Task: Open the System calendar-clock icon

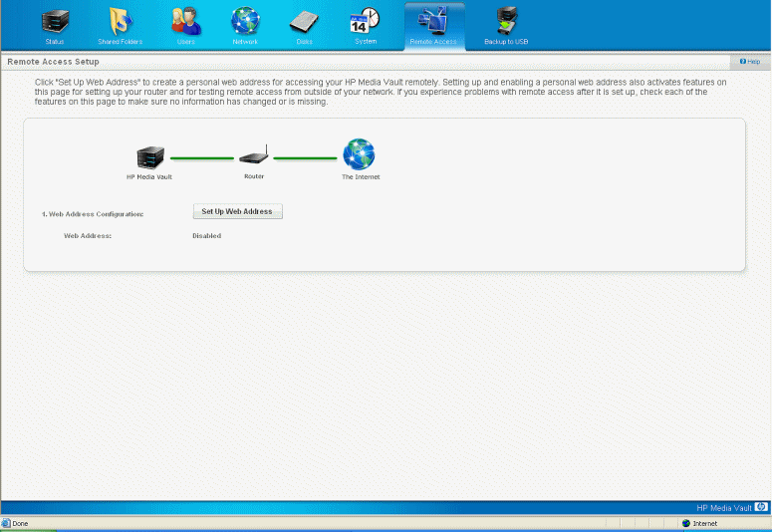Action: 366,22
